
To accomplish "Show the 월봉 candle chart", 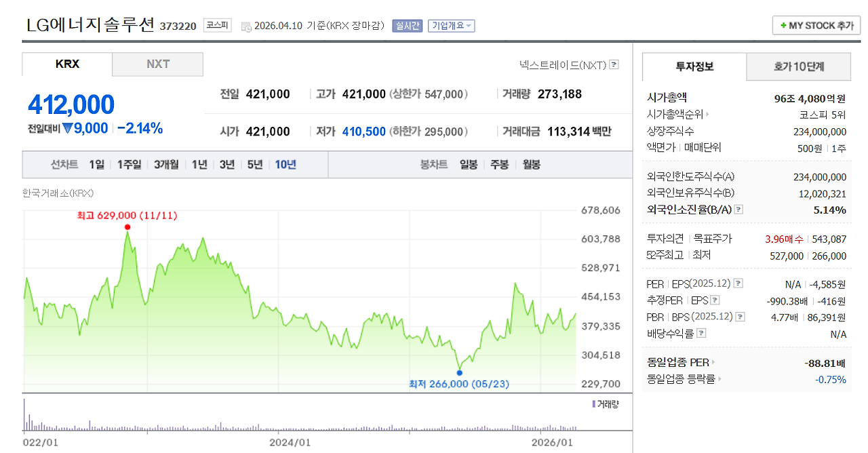I will click(x=532, y=165).
